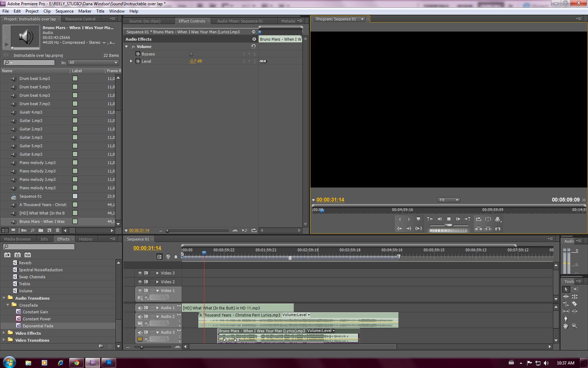Open the Fit zoom level dropdown
Image resolution: width=588 pixels, height=368 pixels.
tap(449, 200)
